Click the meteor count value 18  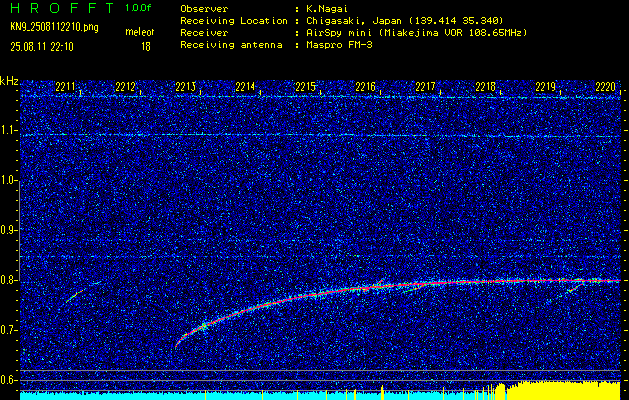click(x=146, y=47)
